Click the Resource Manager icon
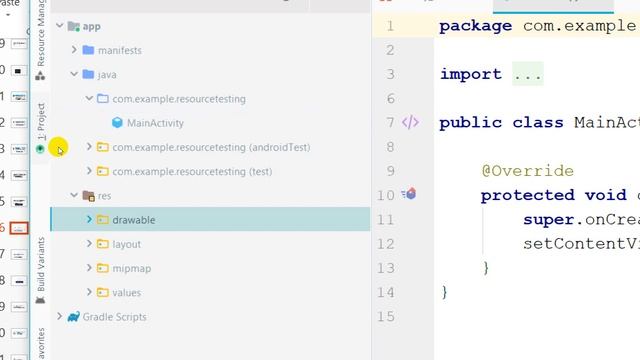This screenshot has width=640, height=360. click(x=40, y=76)
